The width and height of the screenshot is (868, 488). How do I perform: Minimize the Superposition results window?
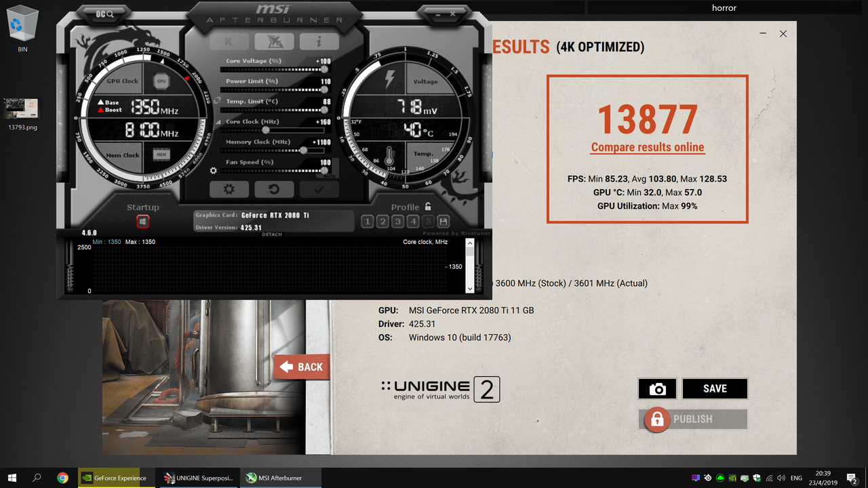tap(762, 33)
